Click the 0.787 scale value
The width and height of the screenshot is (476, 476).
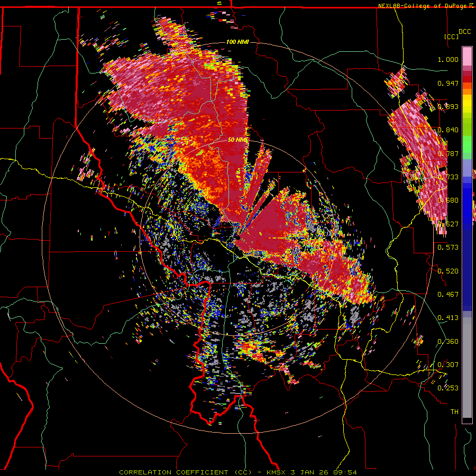pos(448,153)
